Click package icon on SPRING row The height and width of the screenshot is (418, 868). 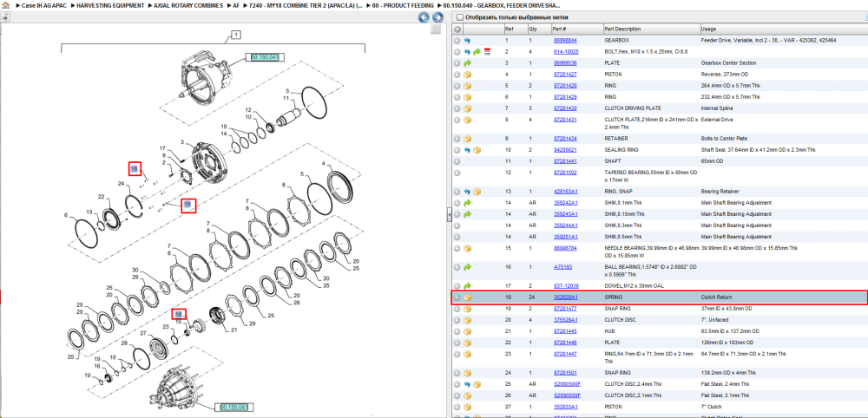coord(467,297)
